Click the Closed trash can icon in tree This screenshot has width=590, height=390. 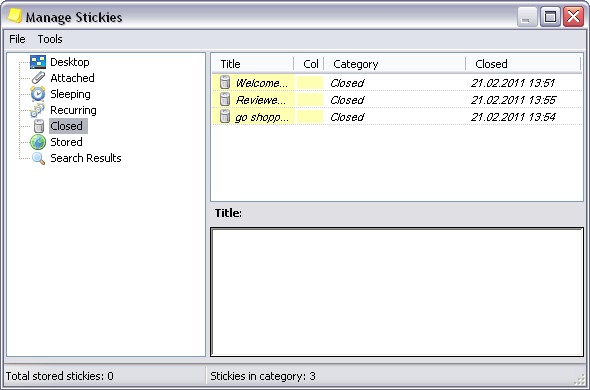click(x=38, y=126)
